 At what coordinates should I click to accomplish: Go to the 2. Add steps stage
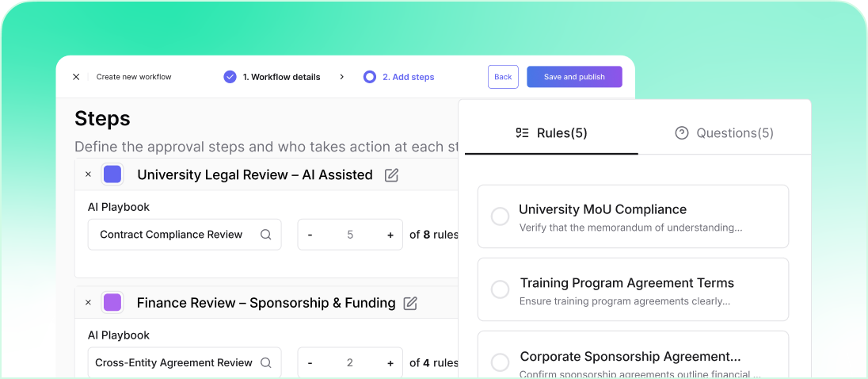pos(399,77)
